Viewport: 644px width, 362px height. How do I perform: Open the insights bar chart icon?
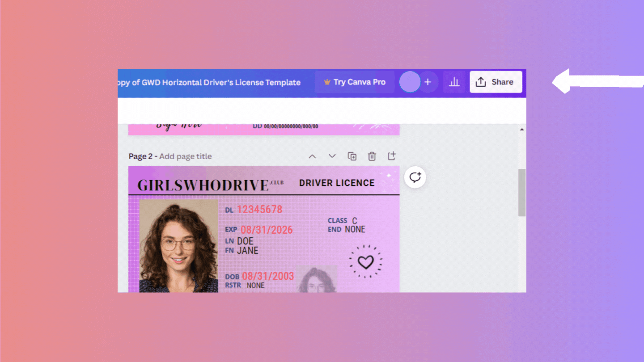pyautogui.click(x=454, y=82)
